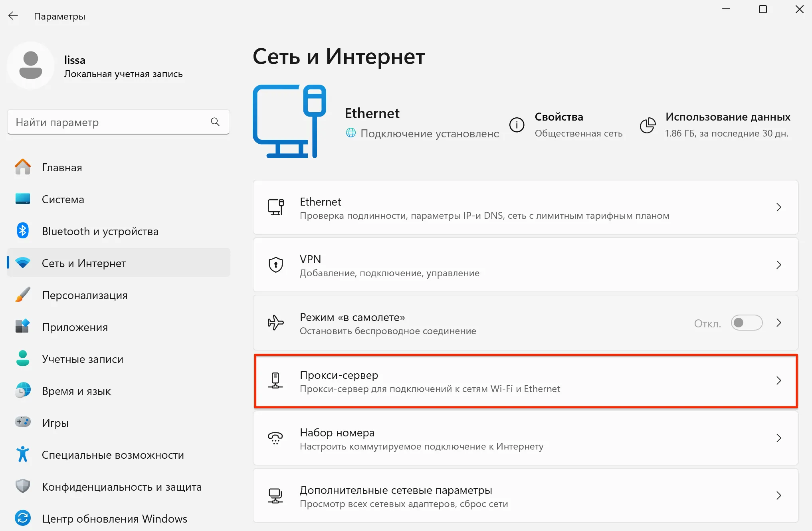Open Свойства of the Ethernet connection
Image resolution: width=812 pixels, height=531 pixels.
click(566, 125)
